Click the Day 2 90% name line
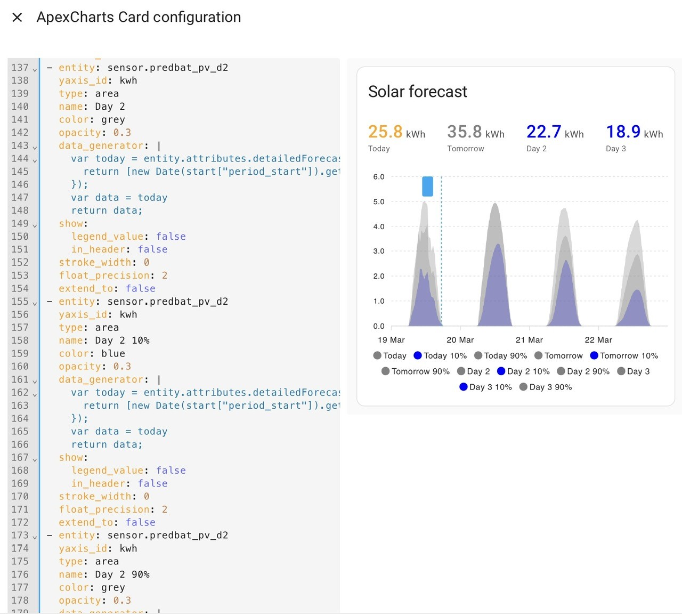 coord(104,574)
